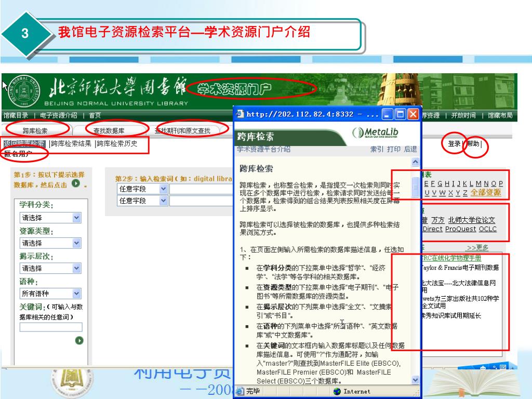The image size is (532, 399).
Task: Open the first 任意字段 field dropdown
Action: 142,189
